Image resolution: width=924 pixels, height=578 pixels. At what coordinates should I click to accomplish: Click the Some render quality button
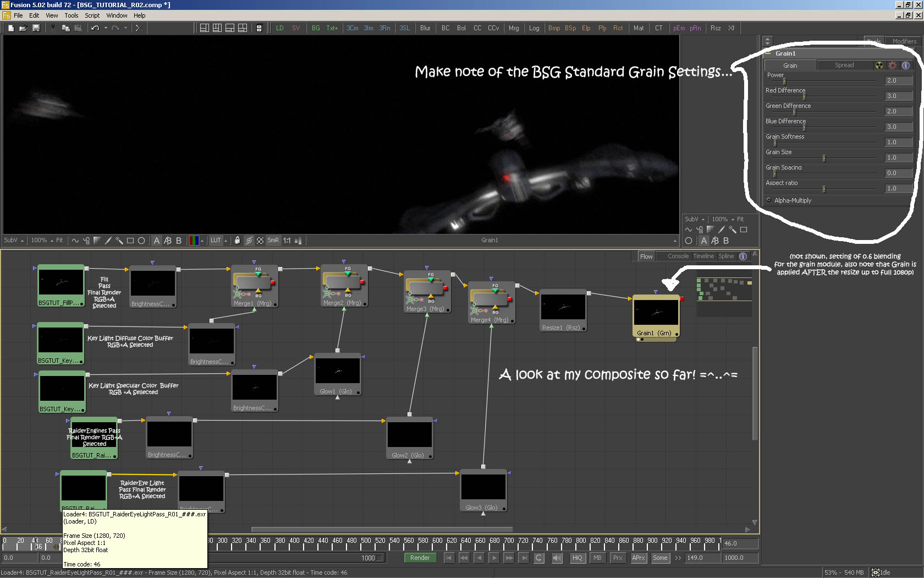660,558
